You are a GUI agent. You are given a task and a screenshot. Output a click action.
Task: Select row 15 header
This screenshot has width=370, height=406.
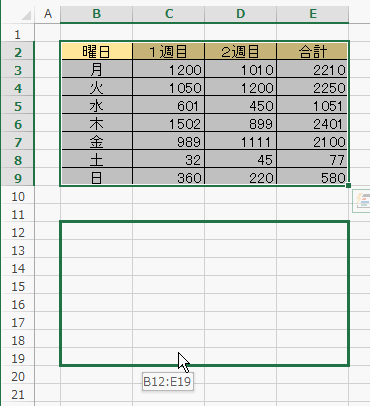(18, 286)
